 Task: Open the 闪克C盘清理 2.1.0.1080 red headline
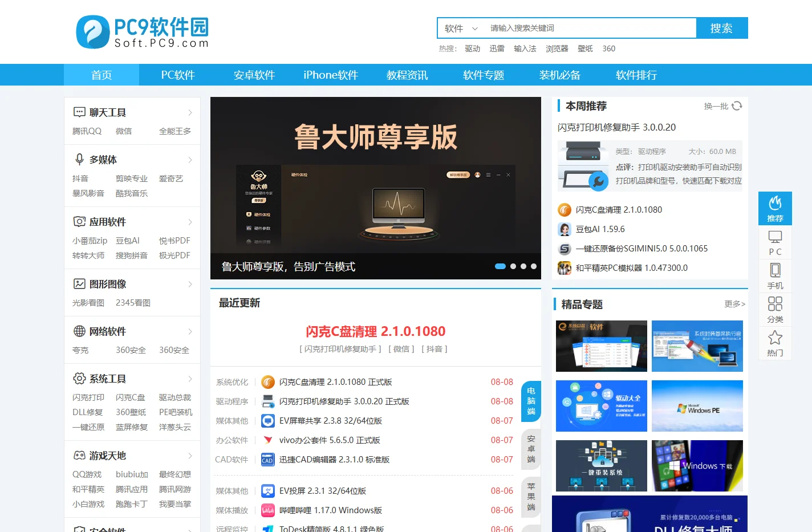click(375, 331)
